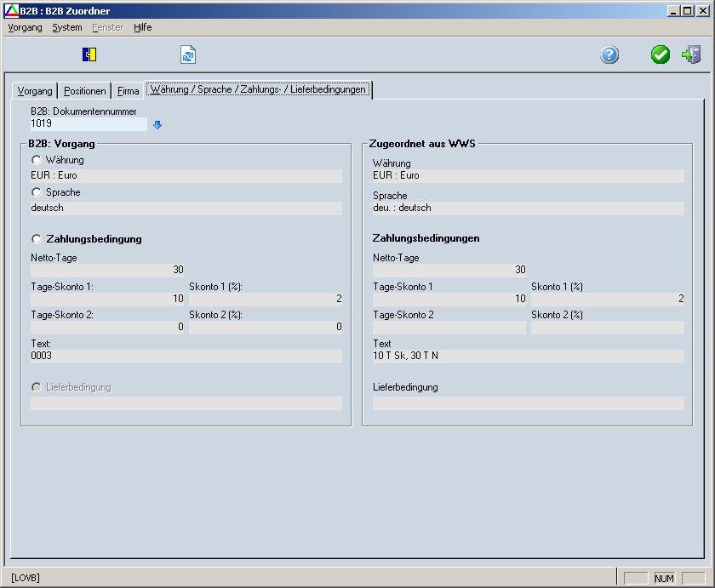Click the document refresh toolbar icon
Screen dimensions: 715x588
click(188, 55)
